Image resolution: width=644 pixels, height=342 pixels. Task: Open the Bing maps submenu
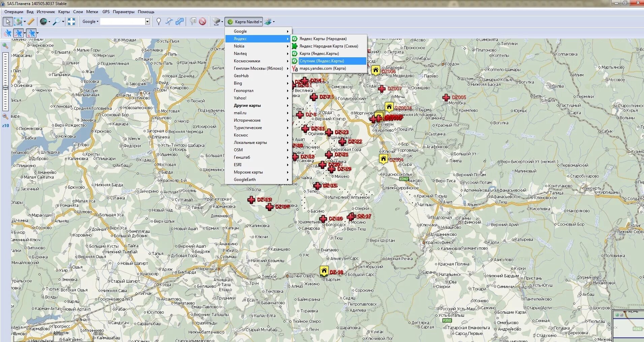258,83
